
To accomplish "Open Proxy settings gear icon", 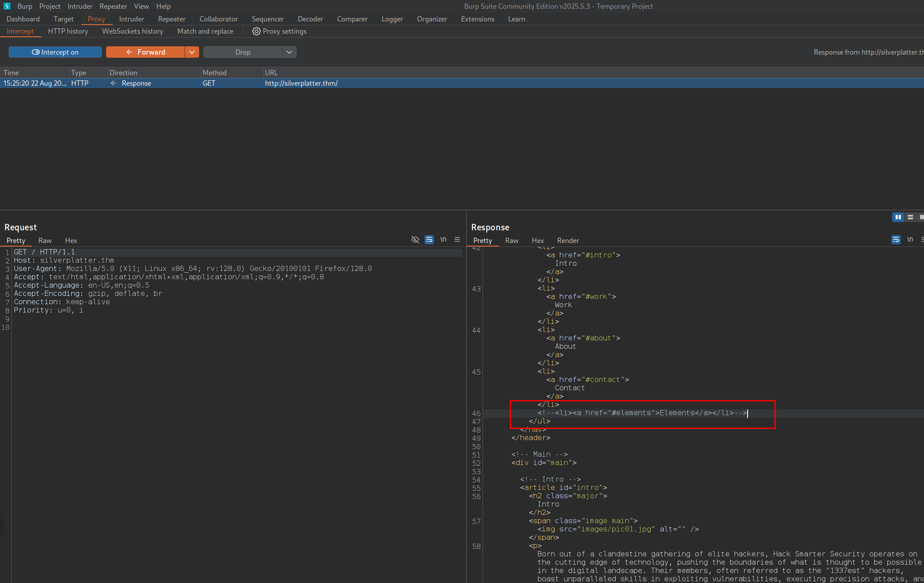I will point(256,31).
